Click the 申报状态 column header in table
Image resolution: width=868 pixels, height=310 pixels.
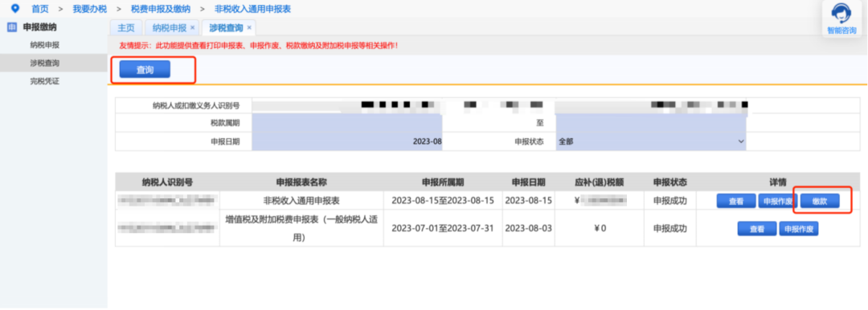669,182
